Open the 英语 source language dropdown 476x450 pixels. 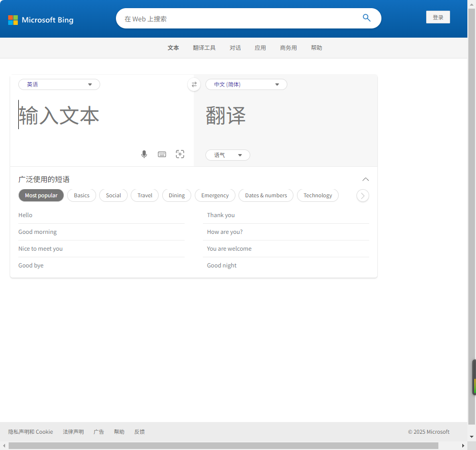point(59,84)
